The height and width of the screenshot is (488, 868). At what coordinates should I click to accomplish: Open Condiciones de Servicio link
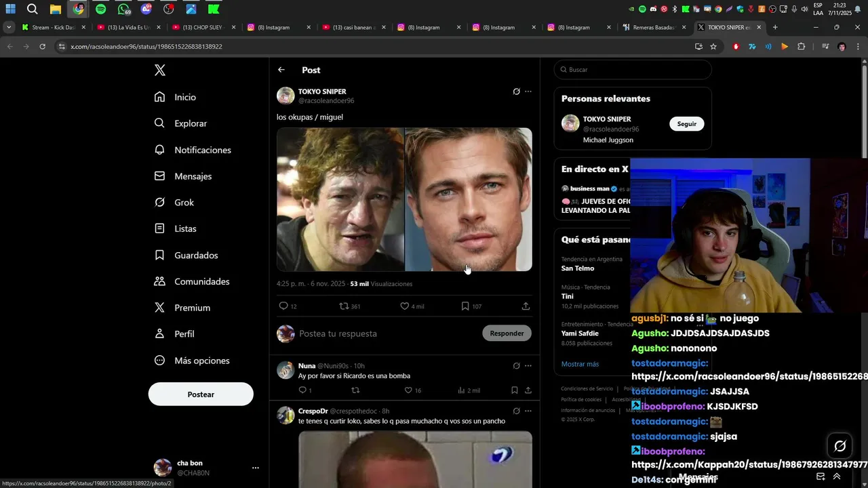[x=587, y=389]
